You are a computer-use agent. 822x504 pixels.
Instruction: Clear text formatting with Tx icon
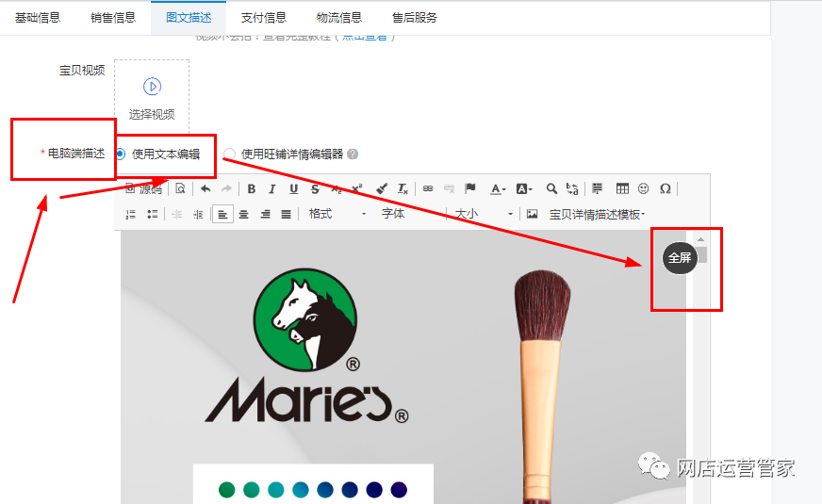pos(403,188)
